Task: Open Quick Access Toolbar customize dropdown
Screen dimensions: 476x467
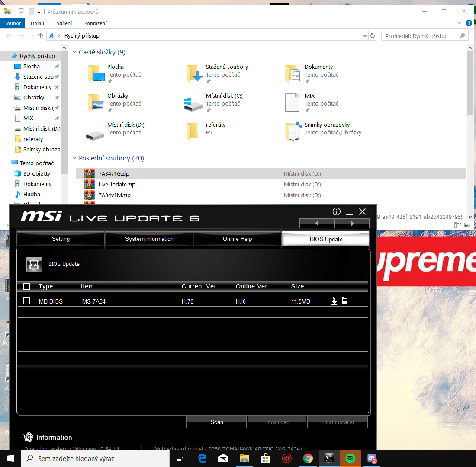Action: (x=39, y=12)
